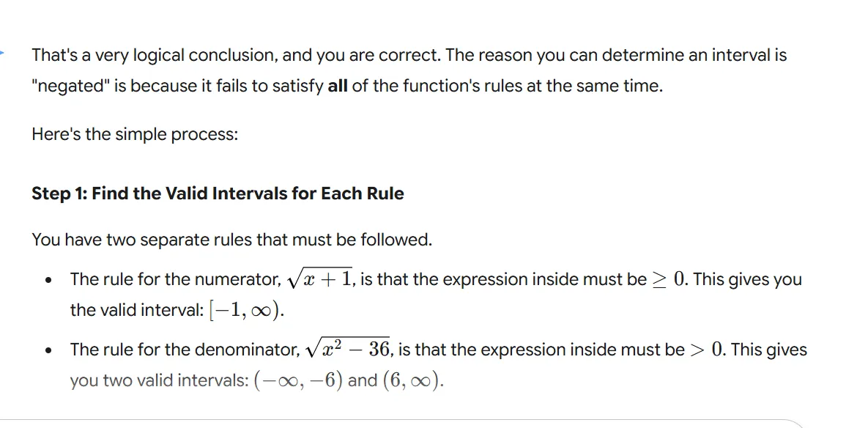Click the "Step 1: Find the Valid Intervals" heading

218,193
